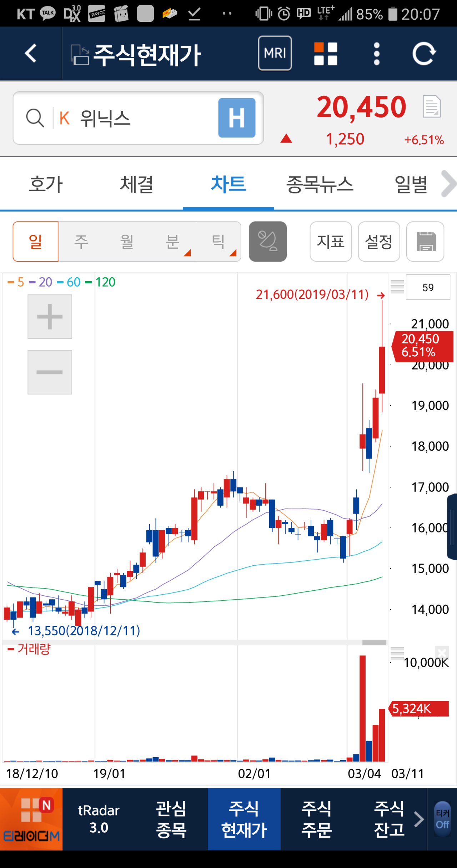The height and width of the screenshot is (868, 457).
Task: Open the 설정 chart settings button
Action: pos(379,242)
